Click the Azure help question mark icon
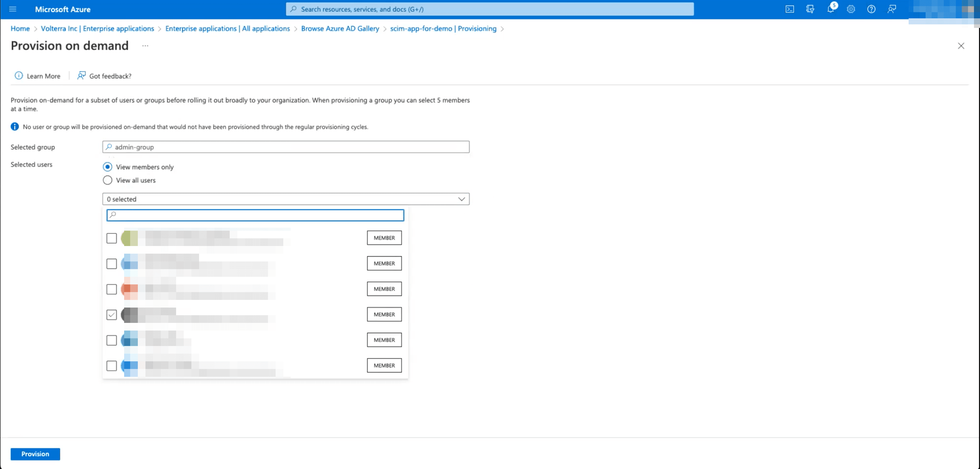The width and height of the screenshot is (980, 469). coord(871,9)
